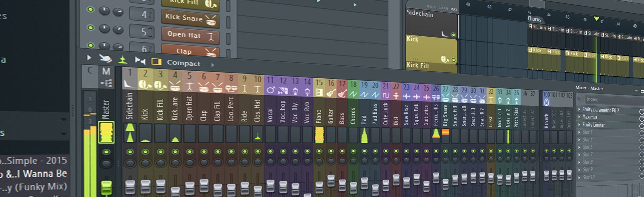Mute the Reverb mixer track
This screenshot has height=197, width=644.
click(x=546, y=151)
